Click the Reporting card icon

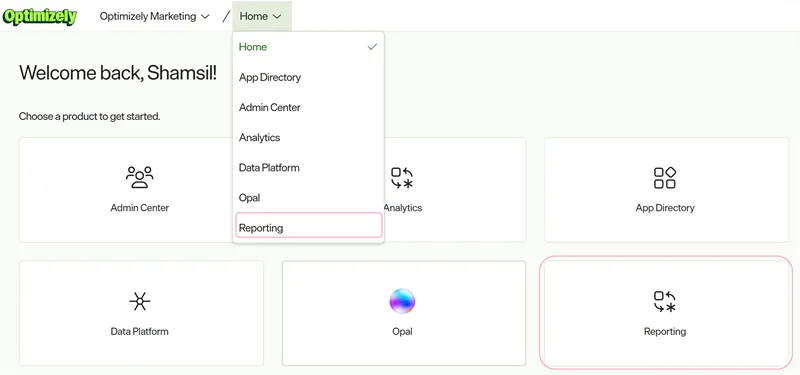(x=665, y=301)
